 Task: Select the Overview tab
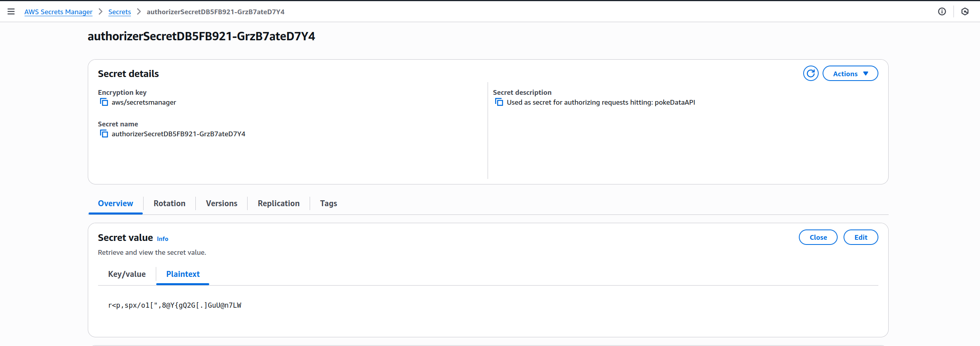click(x=115, y=203)
